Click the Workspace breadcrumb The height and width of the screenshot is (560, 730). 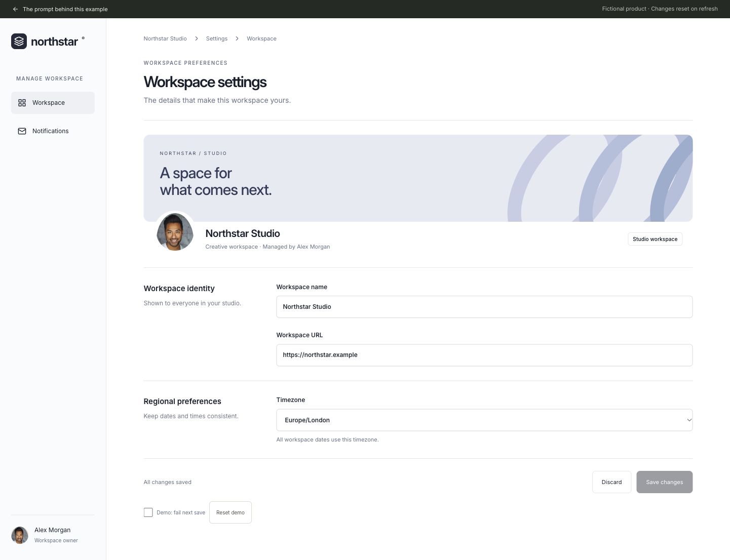coord(261,38)
